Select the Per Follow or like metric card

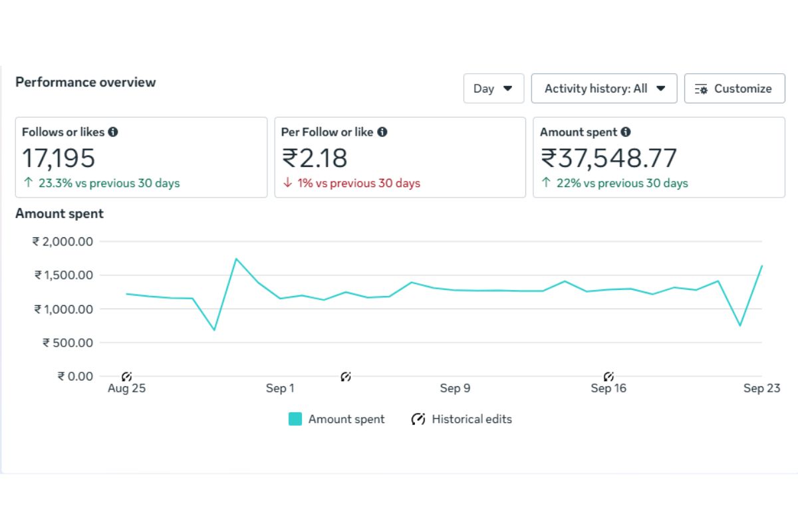pyautogui.click(x=400, y=158)
